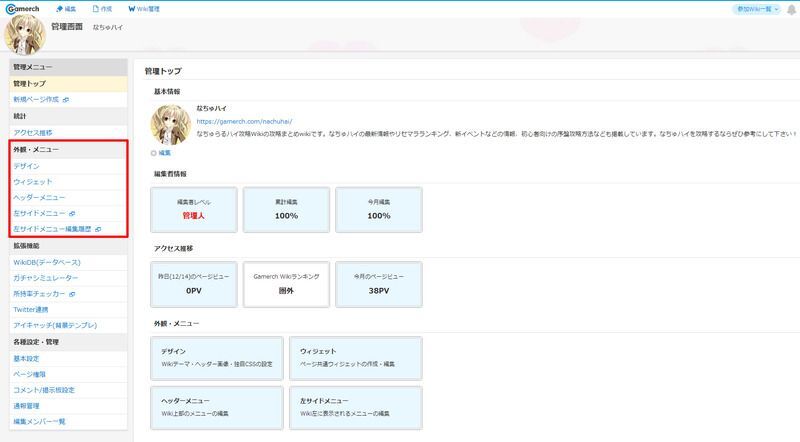Select 管理トップ in the left sidebar
Image resolution: width=800 pixels, height=442 pixels.
click(30, 84)
